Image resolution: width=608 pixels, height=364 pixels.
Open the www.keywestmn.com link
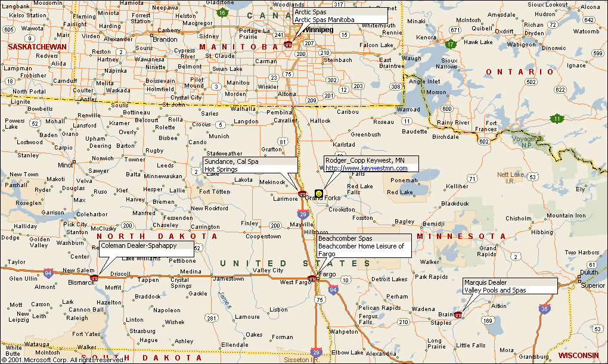tap(367, 168)
